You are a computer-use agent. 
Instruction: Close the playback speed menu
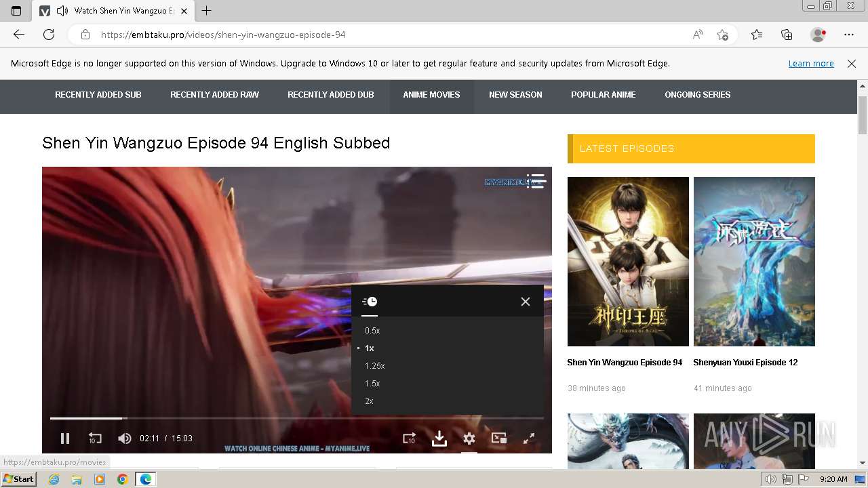(526, 302)
